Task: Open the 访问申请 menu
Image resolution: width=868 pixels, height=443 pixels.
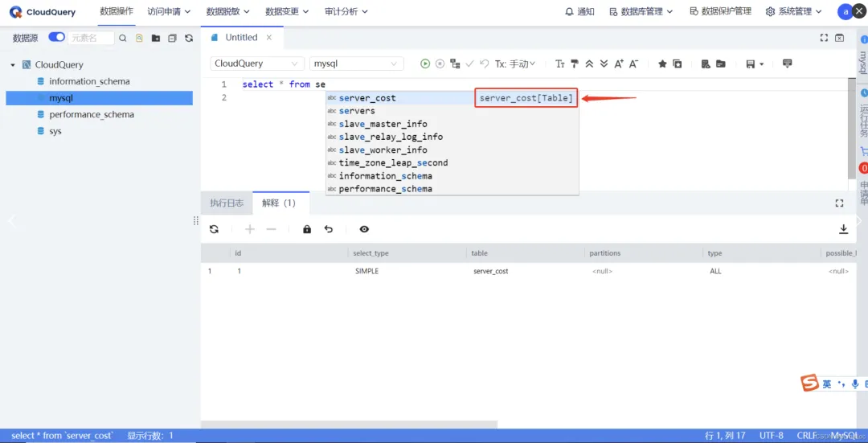Action: 169,11
